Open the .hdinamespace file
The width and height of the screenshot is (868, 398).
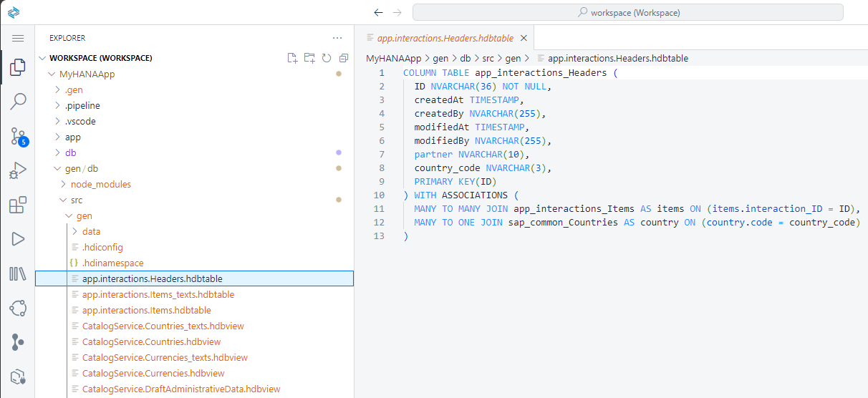pyautogui.click(x=112, y=263)
